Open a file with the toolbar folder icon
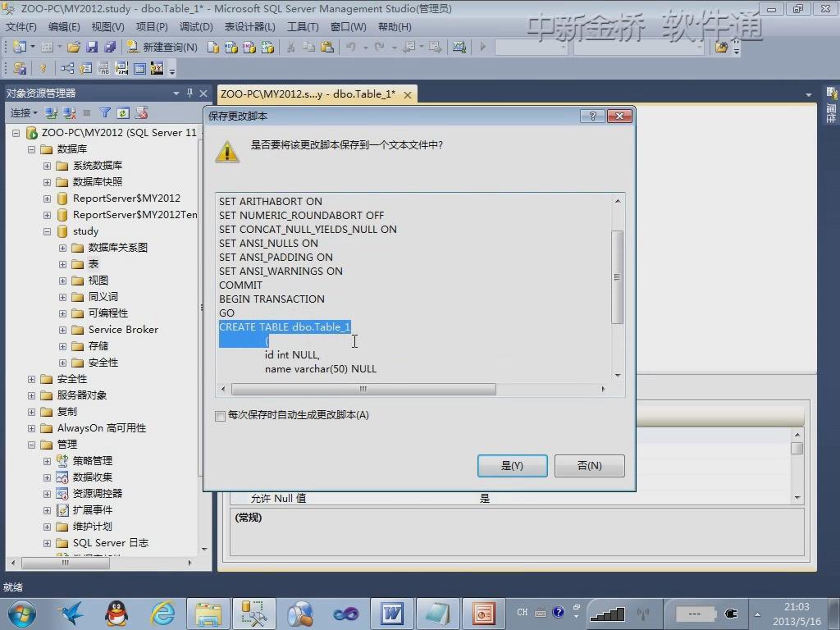840x630 pixels. [73, 47]
